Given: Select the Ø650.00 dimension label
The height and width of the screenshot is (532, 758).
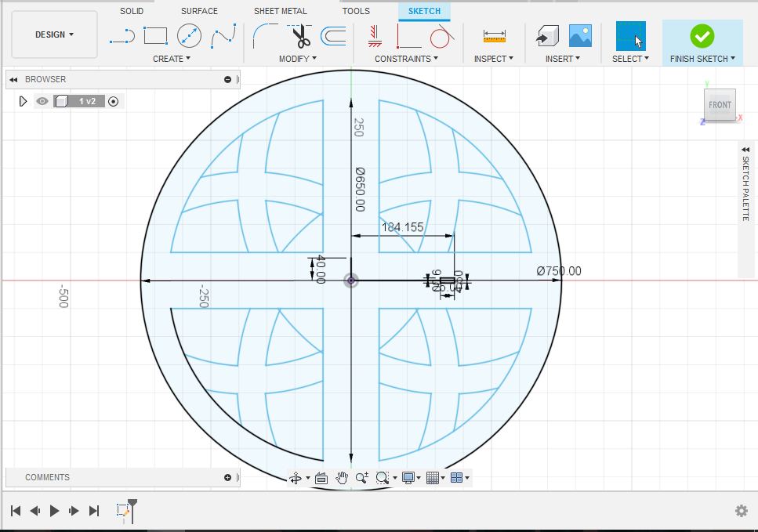Looking at the screenshot, I should [360, 190].
